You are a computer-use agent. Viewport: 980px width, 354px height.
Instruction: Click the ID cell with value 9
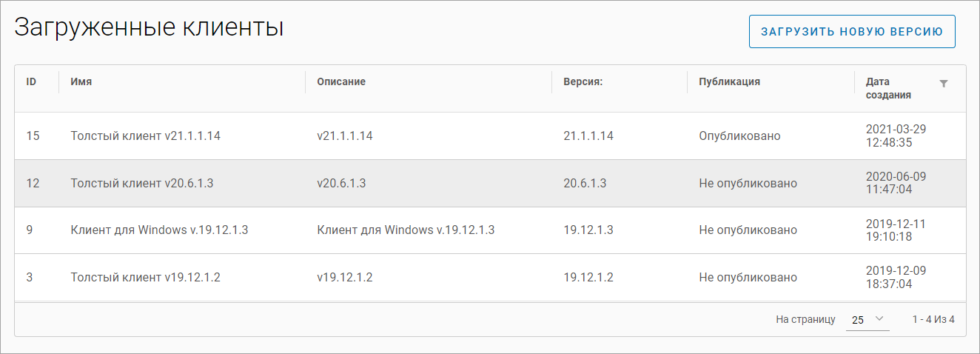30,230
